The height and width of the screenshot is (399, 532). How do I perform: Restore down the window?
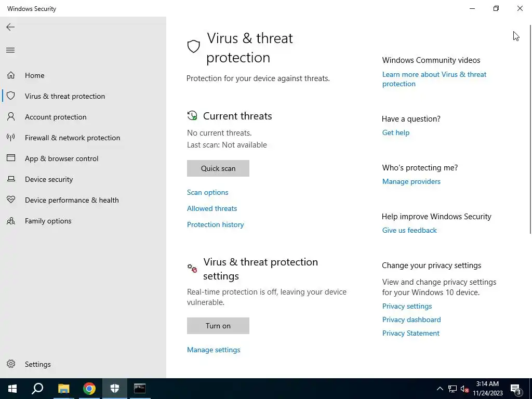[496, 8]
